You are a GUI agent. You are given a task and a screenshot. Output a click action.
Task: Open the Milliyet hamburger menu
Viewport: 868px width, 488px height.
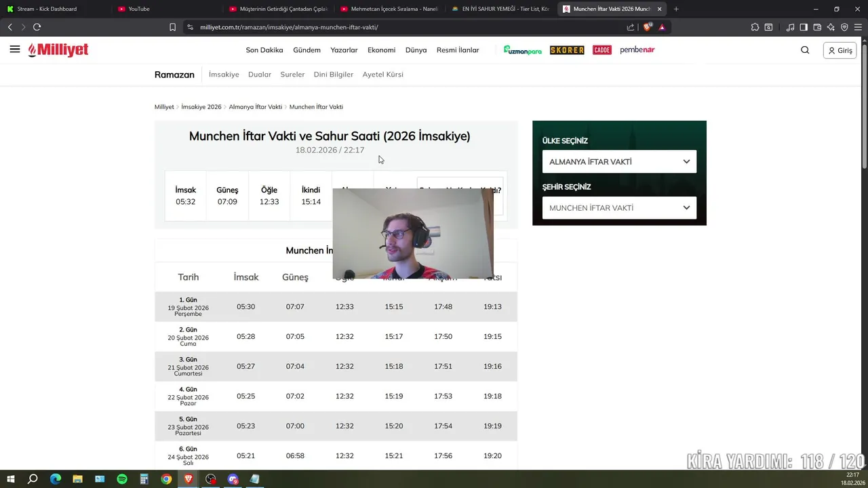pos(15,49)
